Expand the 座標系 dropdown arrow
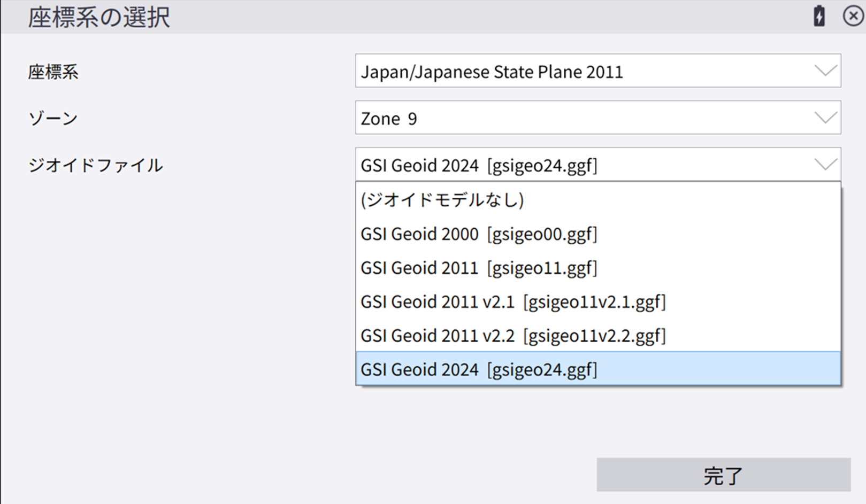 pos(825,71)
